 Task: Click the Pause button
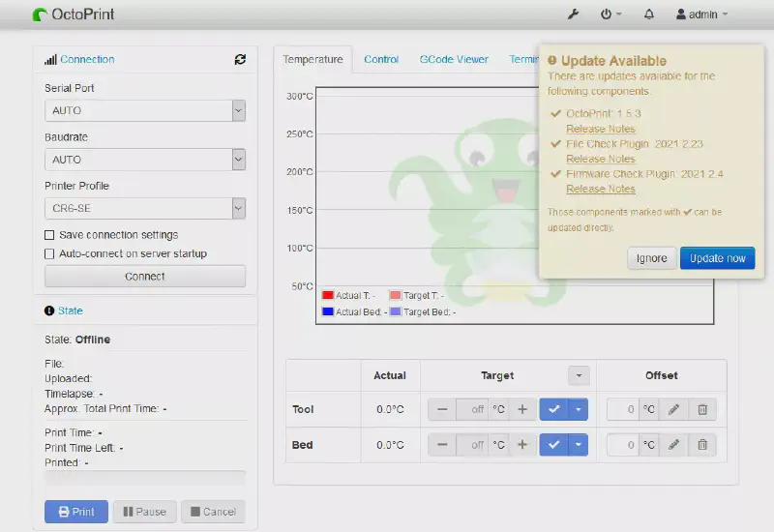click(144, 512)
